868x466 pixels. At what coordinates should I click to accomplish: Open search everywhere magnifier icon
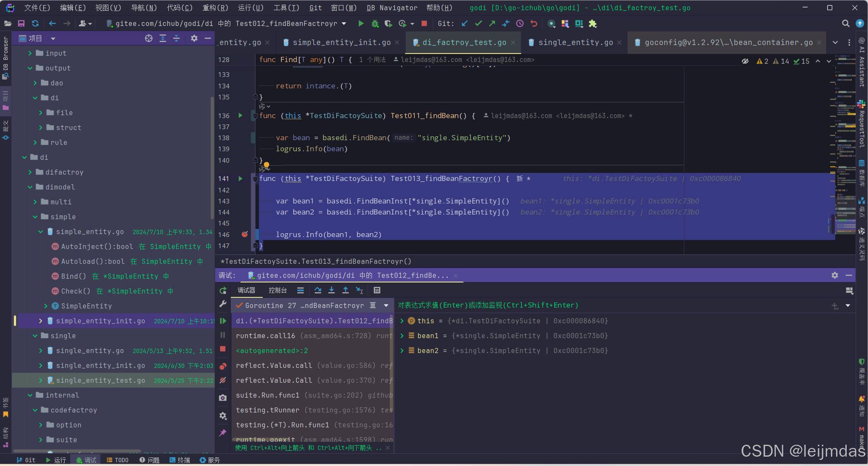(845, 24)
